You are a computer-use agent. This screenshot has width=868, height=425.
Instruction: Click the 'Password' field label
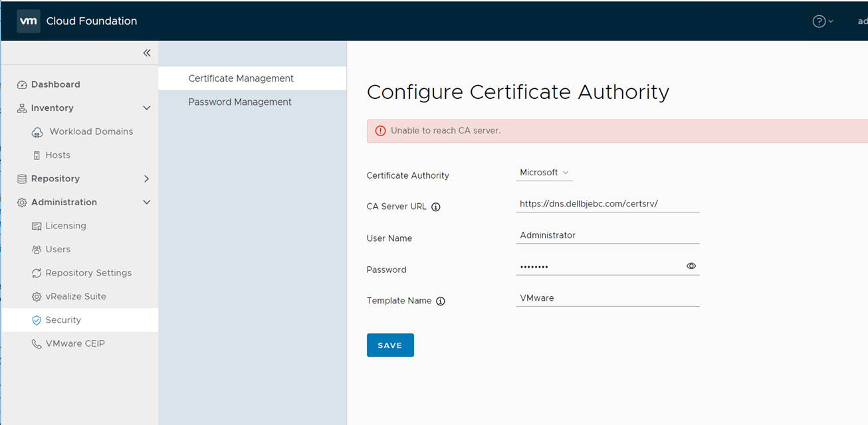click(386, 270)
